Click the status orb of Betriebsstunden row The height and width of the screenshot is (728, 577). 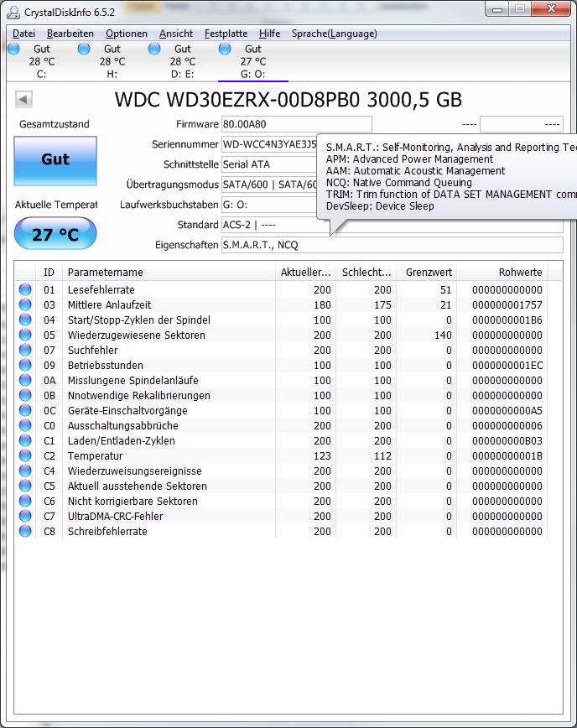pyautogui.click(x=25, y=365)
